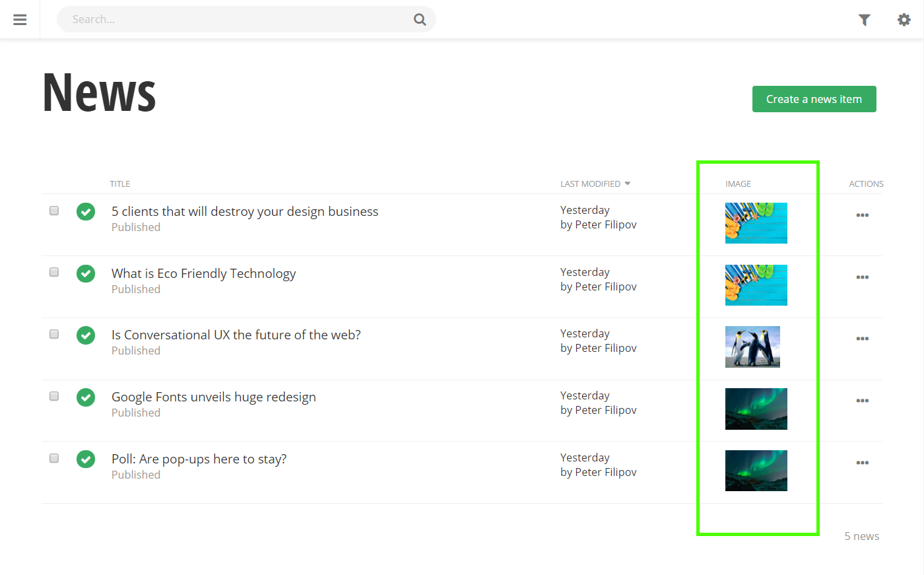Image resolution: width=924 pixels, height=575 pixels.
Task: Click green checkmark beside Poll pop-ups item
Action: (86, 459)
